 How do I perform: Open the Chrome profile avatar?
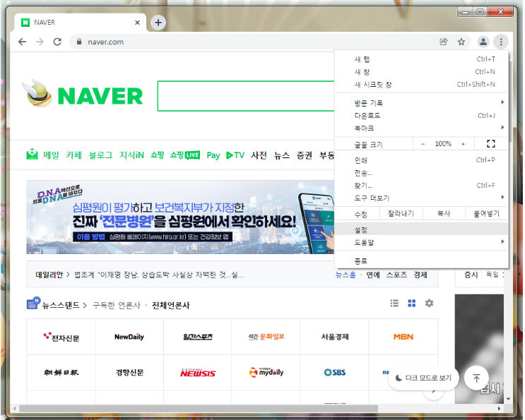tap(483, 42)
